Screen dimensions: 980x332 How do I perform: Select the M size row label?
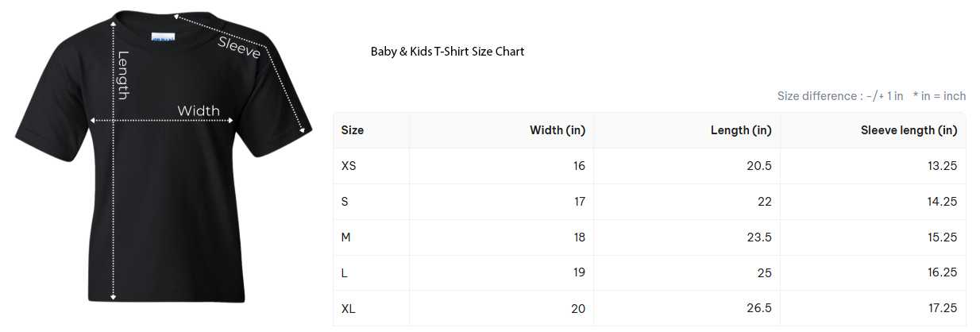(x=346, y=237)
